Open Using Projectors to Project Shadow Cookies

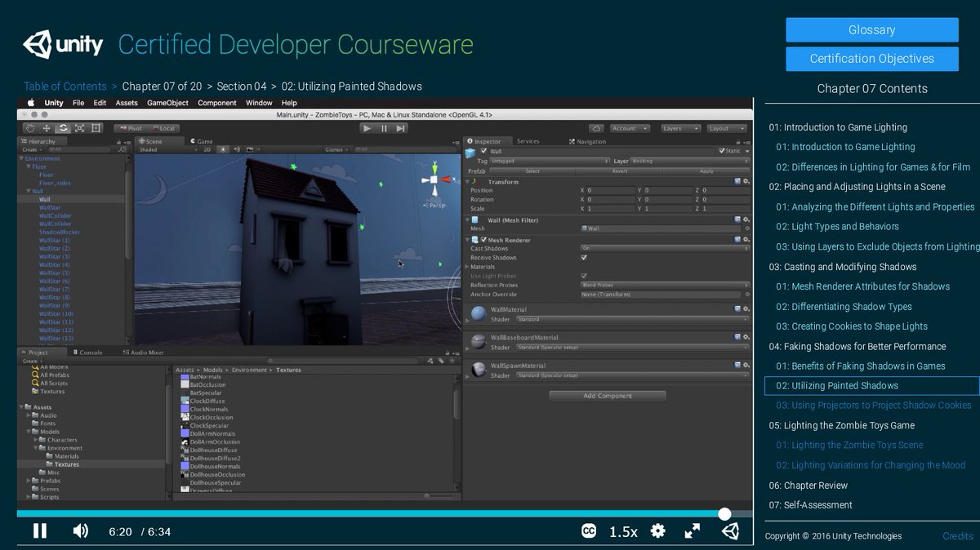(874, 406)
